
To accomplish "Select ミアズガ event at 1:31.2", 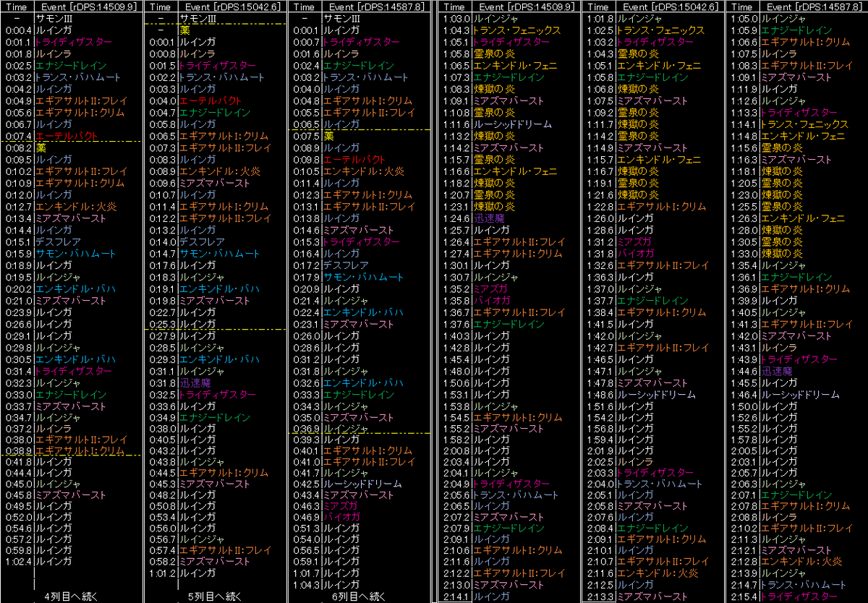I will click(x=634, y=241).
